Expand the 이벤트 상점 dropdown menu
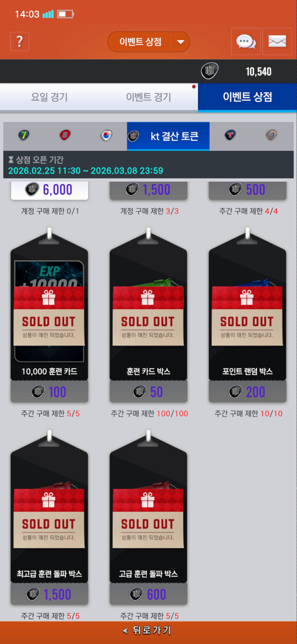This screenshot has width=297, height=644. click(x=181, y=42)
